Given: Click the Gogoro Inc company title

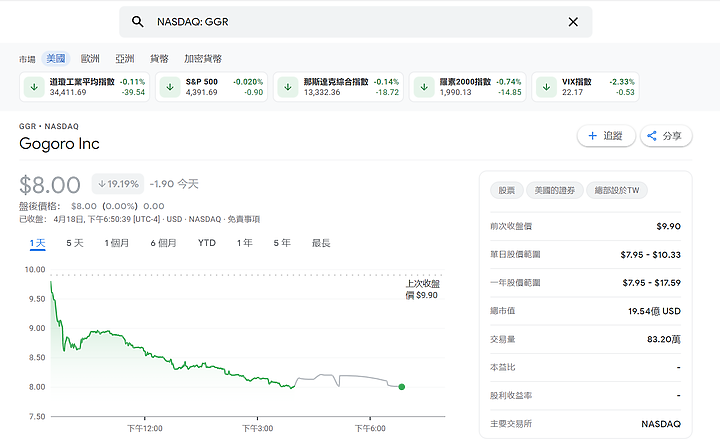Looking at the screenshot, I should pos(59,144).
